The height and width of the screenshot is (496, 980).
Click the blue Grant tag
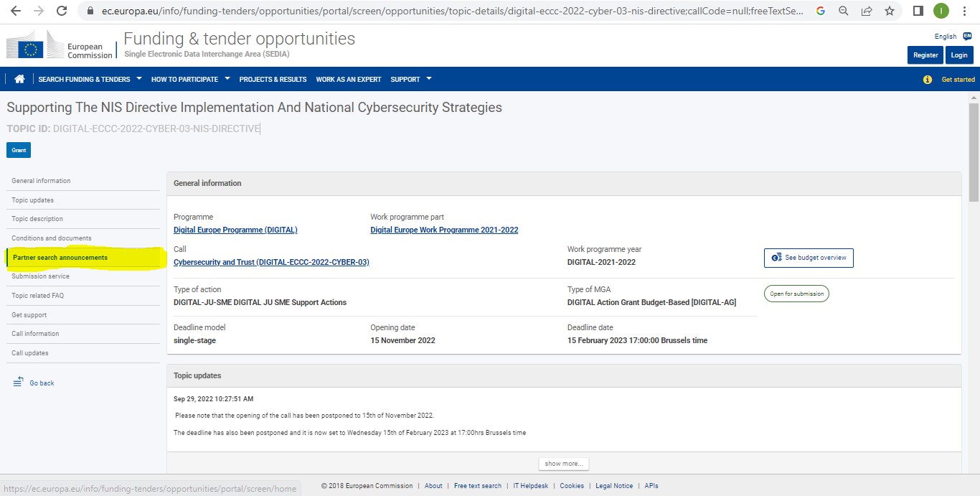(19, 150)
